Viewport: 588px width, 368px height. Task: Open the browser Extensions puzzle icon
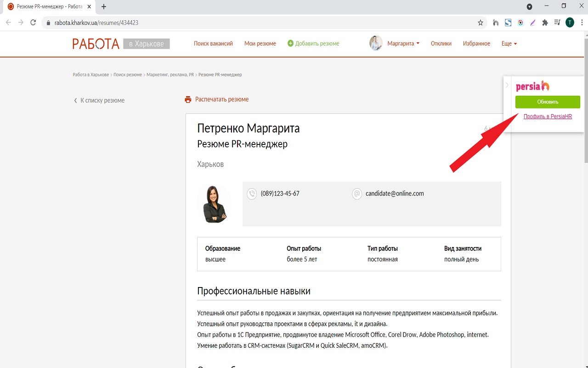click(x=545, y=22)
